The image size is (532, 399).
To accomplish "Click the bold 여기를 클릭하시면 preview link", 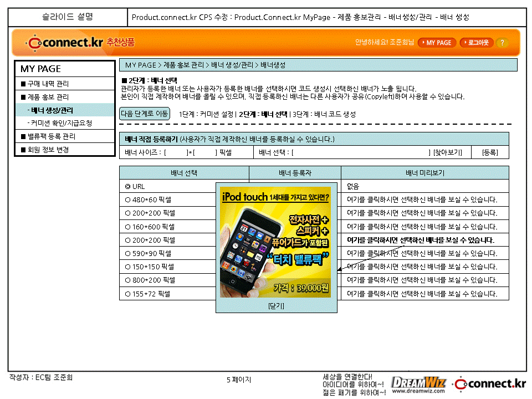I will pos(421,240).
